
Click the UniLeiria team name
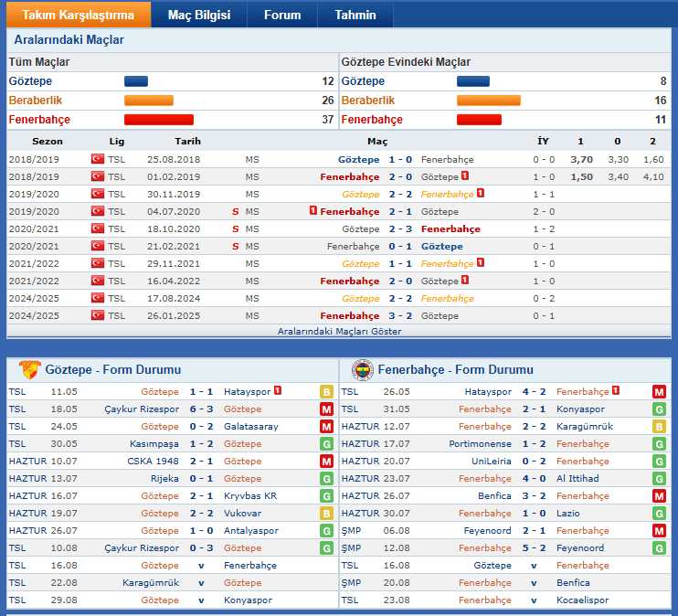tap(492, 462)
